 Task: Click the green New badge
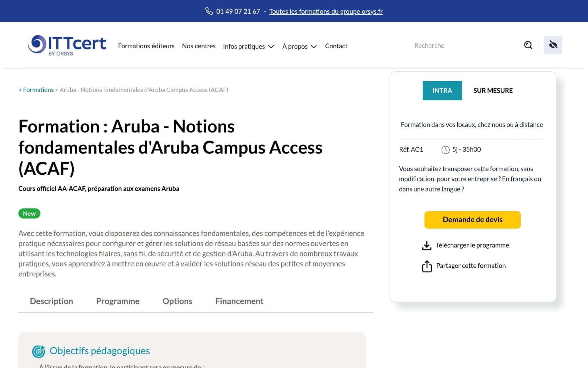click(29, 214)
